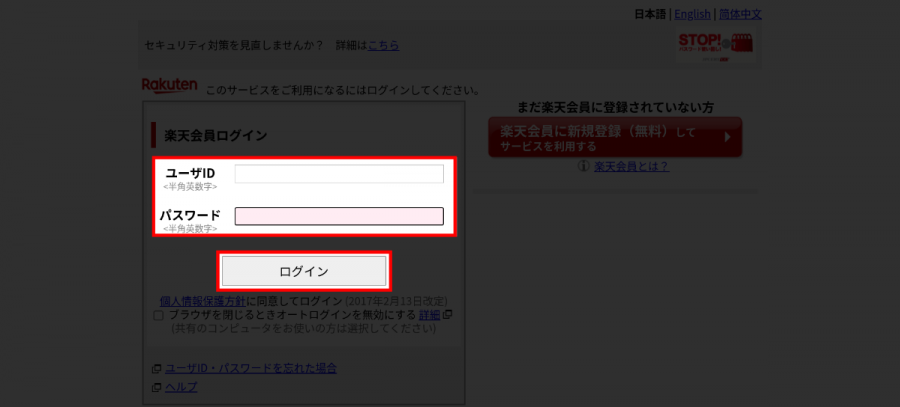Click the Rakuten logo
Image resolution: width=900 pixels, height=407 pixels.
point(169,86)
